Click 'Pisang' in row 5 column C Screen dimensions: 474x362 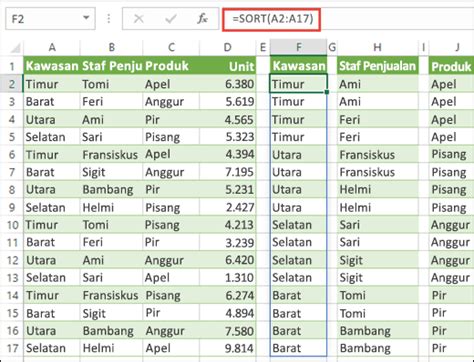171,137
